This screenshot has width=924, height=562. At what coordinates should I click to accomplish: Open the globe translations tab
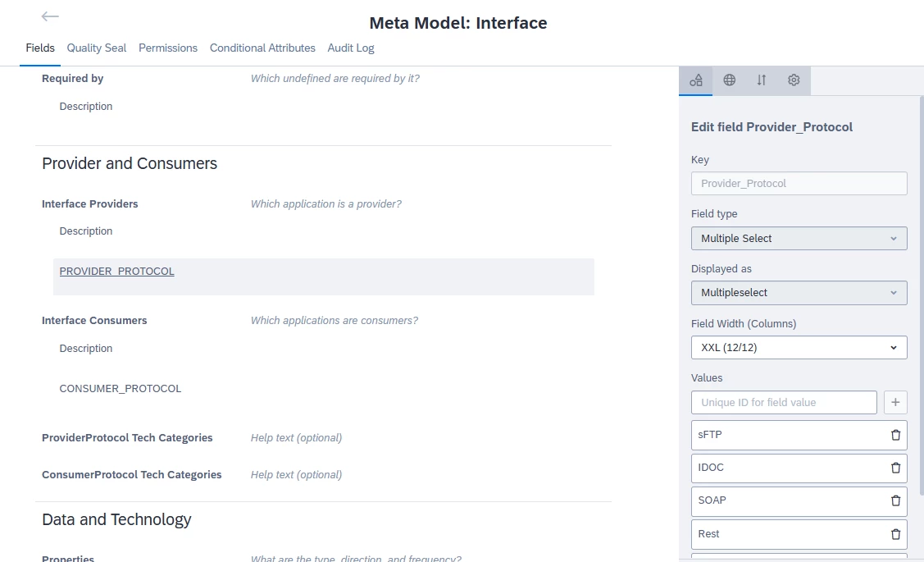click(x=729, y=80)
